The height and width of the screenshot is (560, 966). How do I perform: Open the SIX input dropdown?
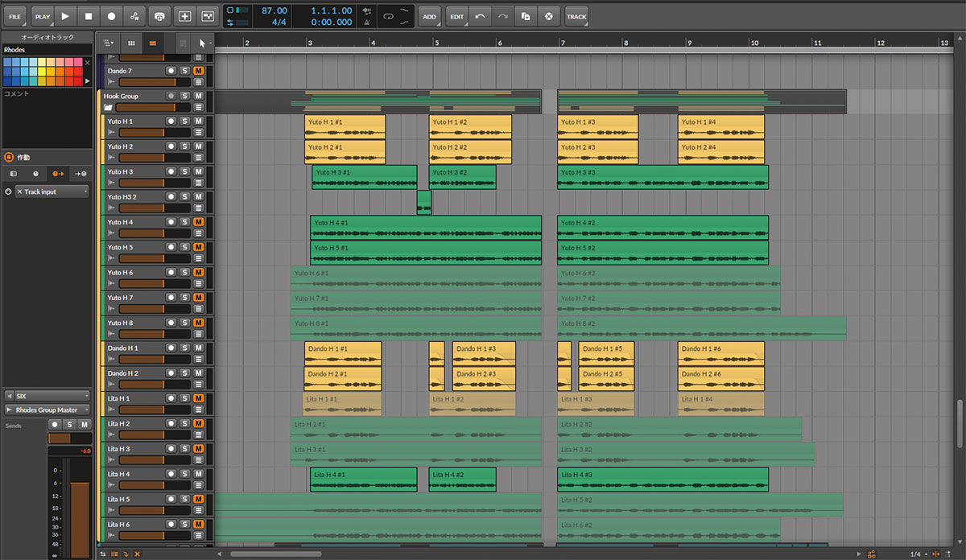tap(47, 396)
